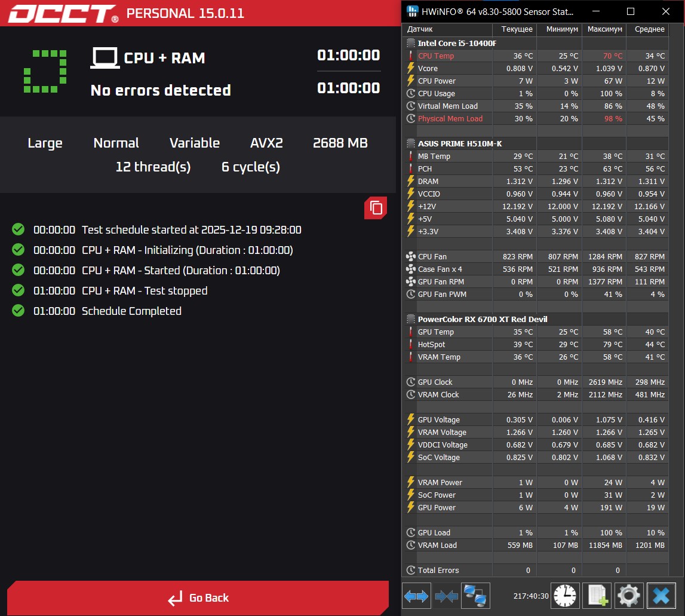Click the Датчик column header

tap(447, 29)
